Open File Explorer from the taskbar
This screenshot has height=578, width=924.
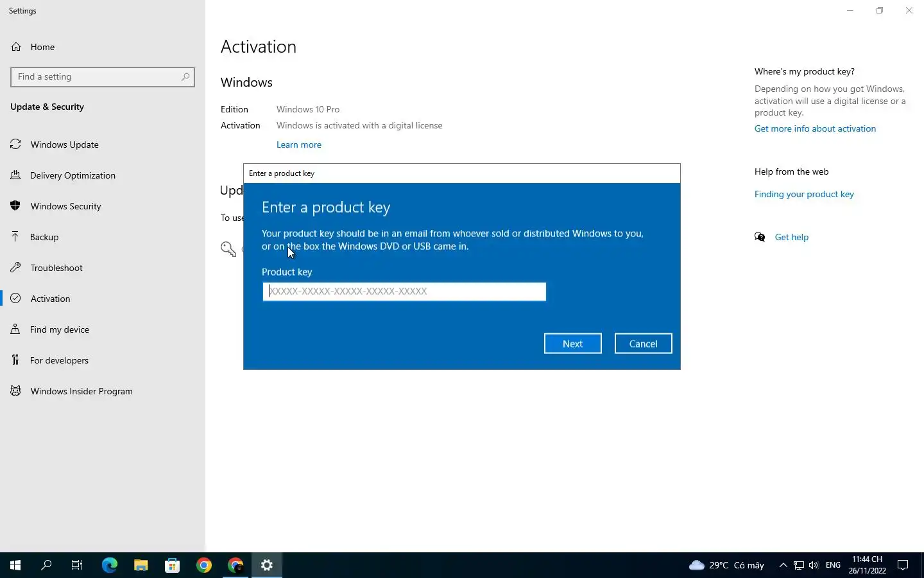coord(141,565)
